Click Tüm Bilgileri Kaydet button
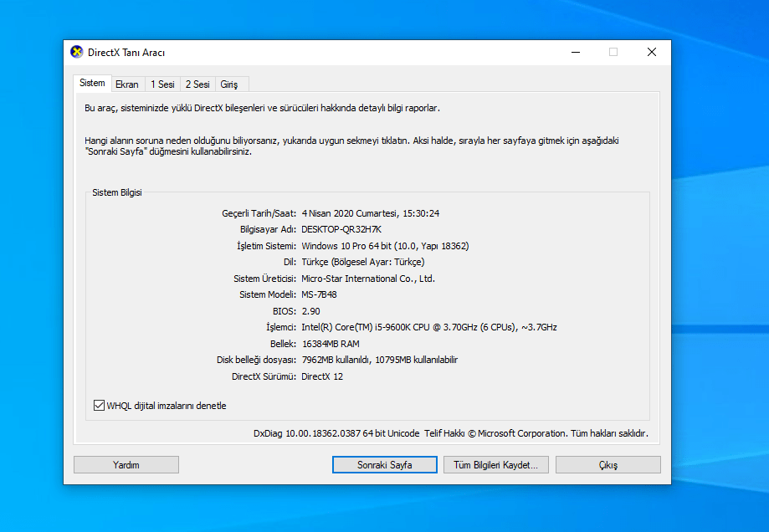The height and width of the screenshot is (532, 769). pyautogui.click(x=496, y=465)
